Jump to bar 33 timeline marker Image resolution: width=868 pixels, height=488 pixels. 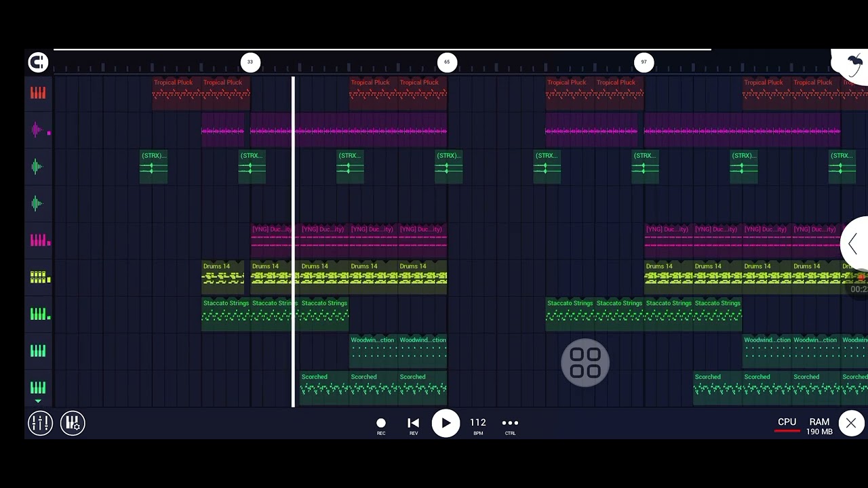(x=250, y=62)
